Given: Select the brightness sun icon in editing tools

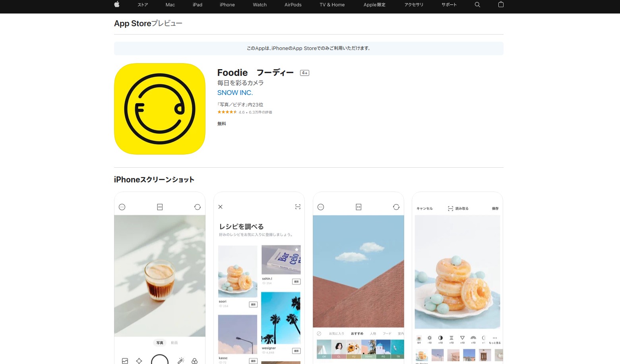Looking at the screenshot, I should coord(430,338).
